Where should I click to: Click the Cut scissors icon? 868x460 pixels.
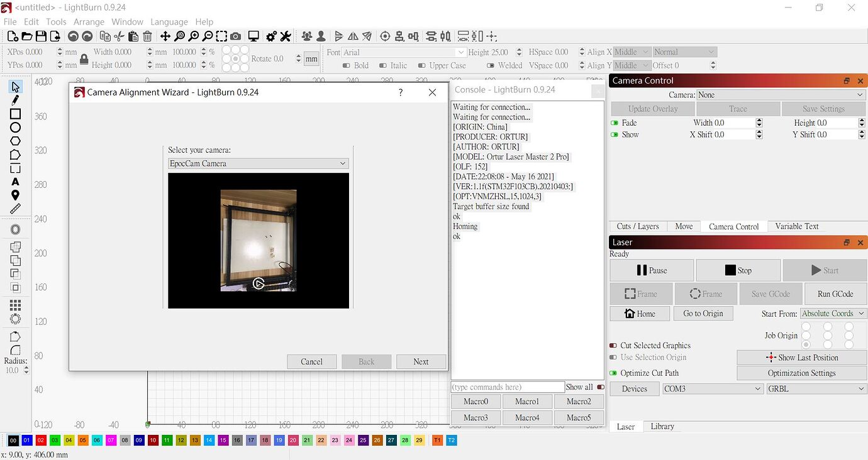pos(118,36)
